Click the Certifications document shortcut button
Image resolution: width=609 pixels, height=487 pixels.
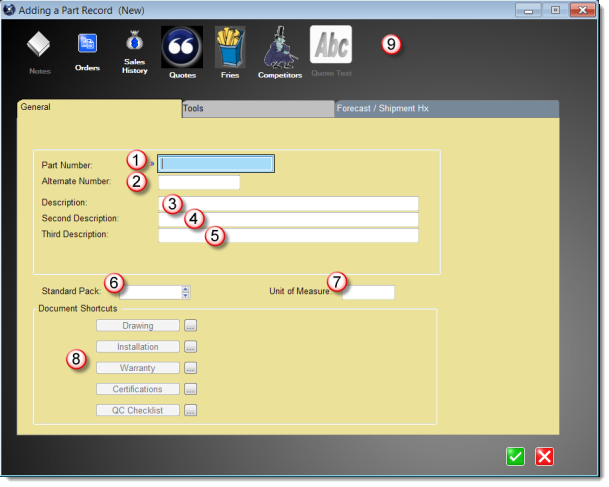[138, 389]
